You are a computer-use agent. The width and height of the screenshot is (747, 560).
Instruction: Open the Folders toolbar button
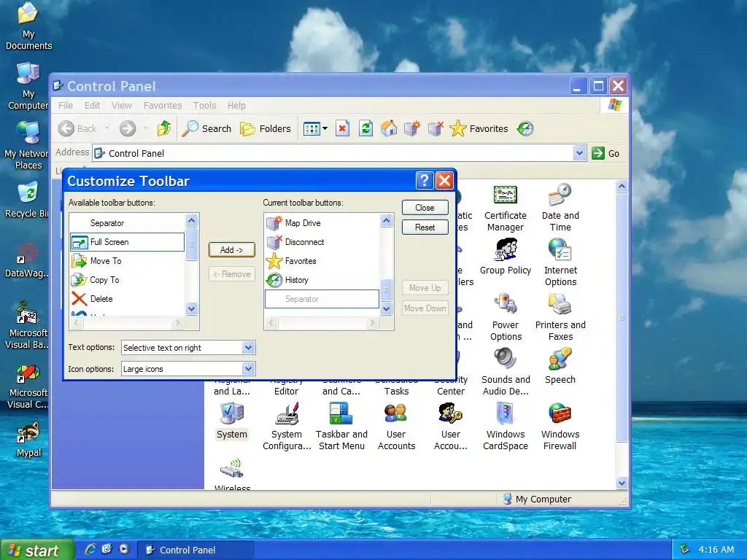pos(266,128)
